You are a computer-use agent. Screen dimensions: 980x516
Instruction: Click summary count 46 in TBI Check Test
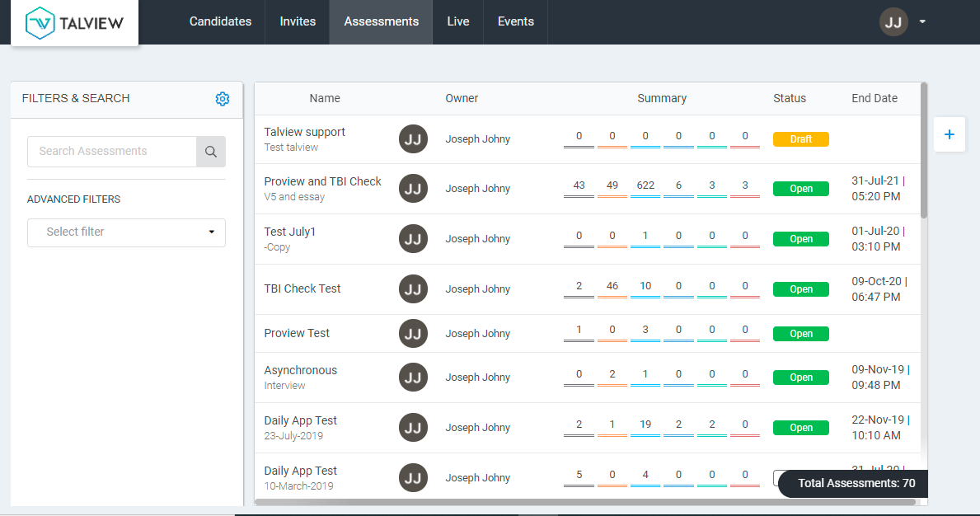pyautogui.click(x=612, y=286)
